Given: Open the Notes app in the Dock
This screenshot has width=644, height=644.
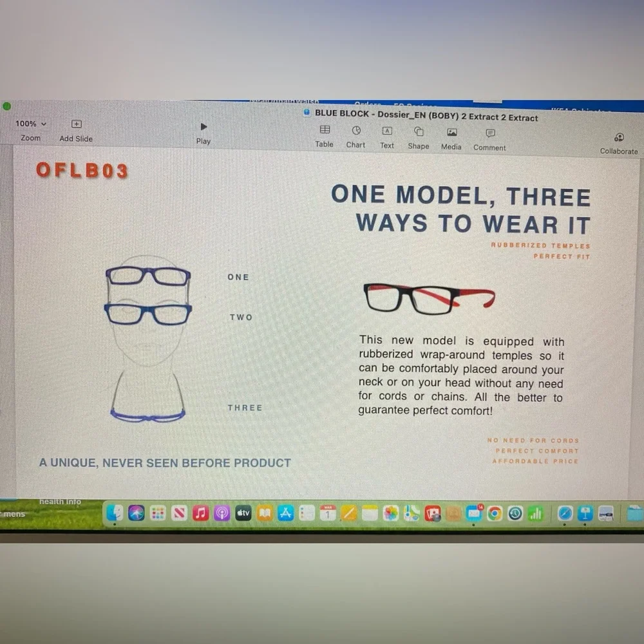Looking at the screenshot, I should [370, 513].
